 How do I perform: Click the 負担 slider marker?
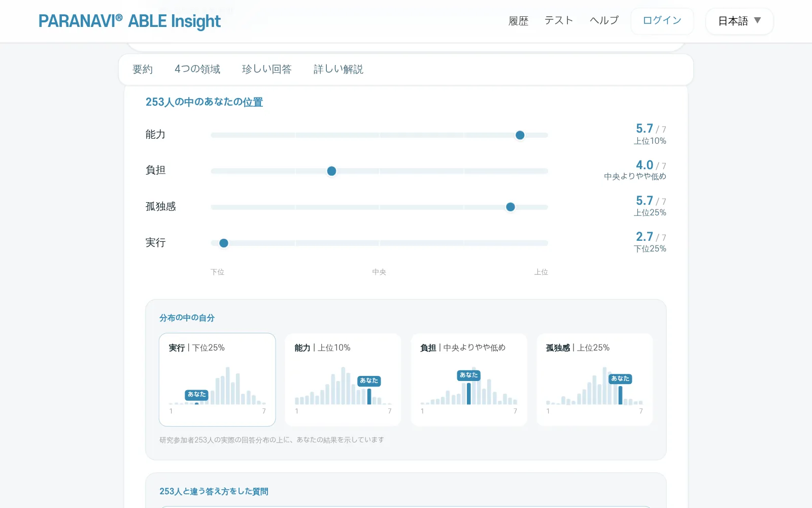tap(331, 171)
